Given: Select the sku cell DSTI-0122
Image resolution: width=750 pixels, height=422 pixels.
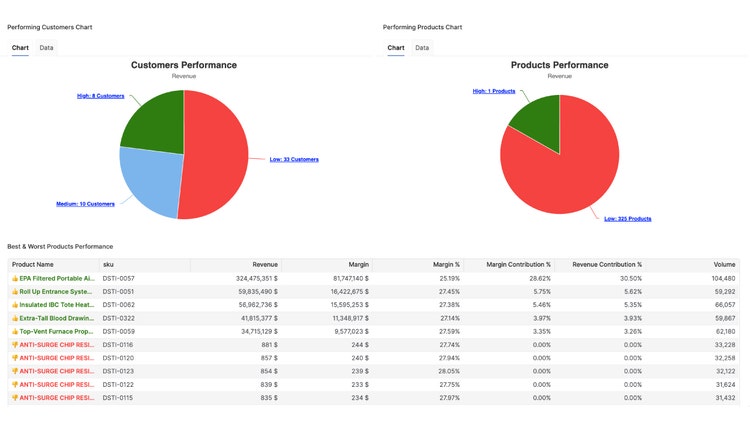Looking at the screenshot, I should click(x=118, y=385).
